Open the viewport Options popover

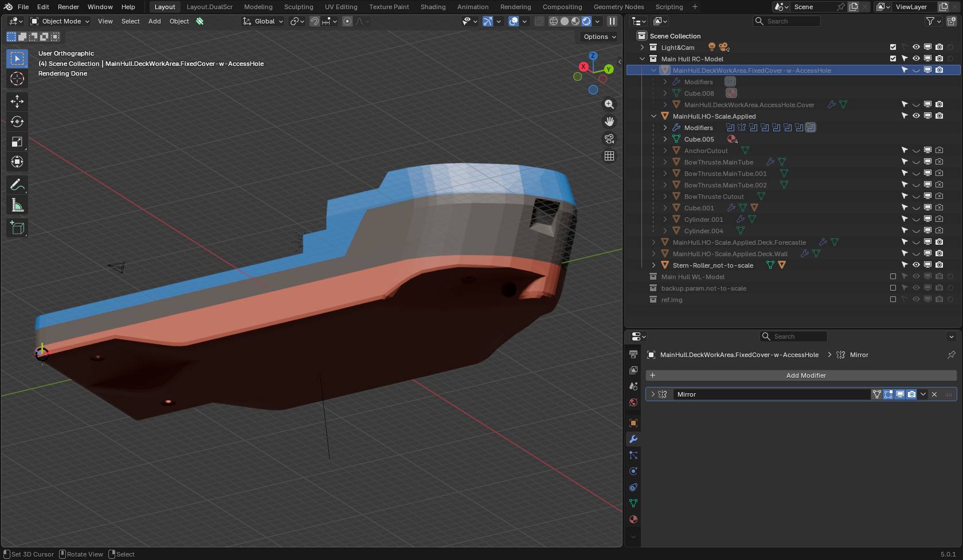coord(600,37)
